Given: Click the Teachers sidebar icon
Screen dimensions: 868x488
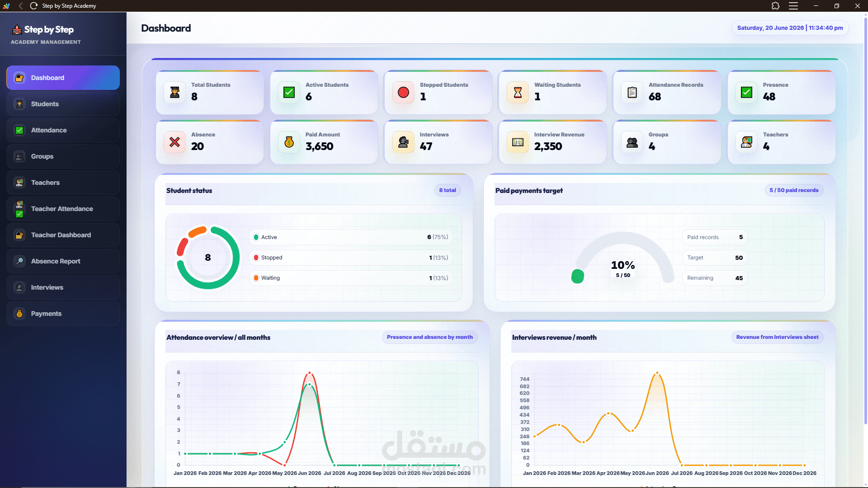Looking at the screenshot, I should pos(19,183).
